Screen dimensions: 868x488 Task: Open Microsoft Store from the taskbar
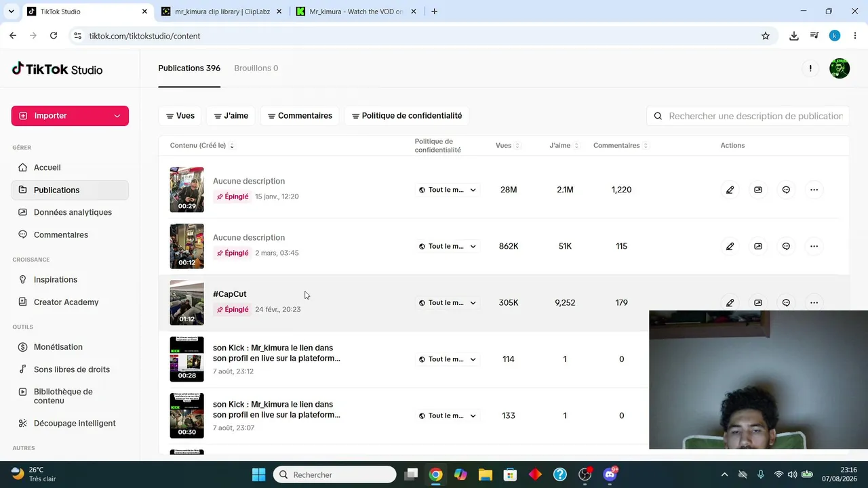click(510, 474)
